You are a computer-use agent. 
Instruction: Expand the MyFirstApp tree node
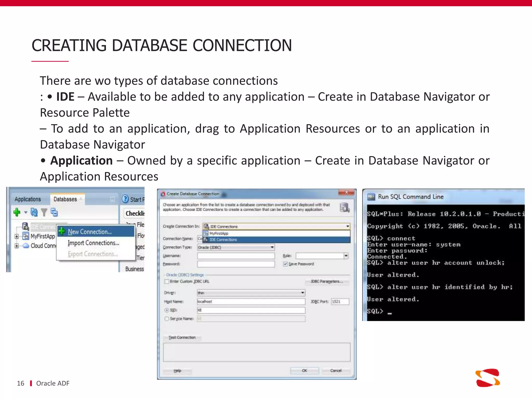click(17, 236)
